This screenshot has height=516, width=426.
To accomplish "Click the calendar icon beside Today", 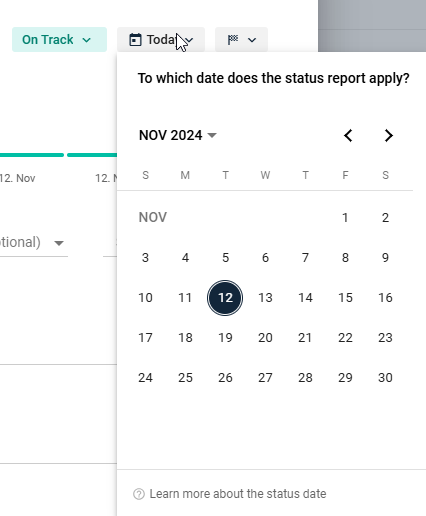I will pos(135,40).
